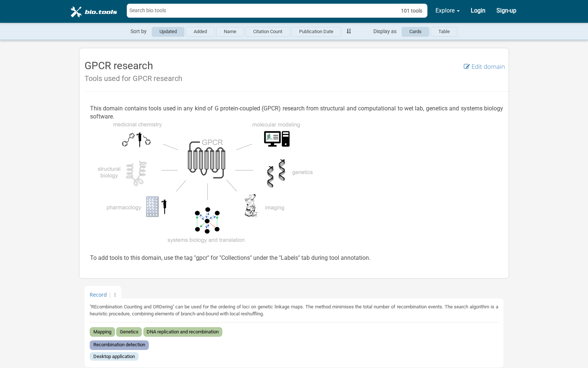Click the GPCR research heading
The image size is (588, 368).
point(119,66)
